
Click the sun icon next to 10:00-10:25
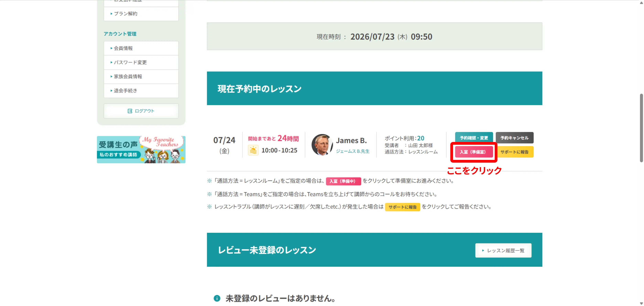coord(253,150)
